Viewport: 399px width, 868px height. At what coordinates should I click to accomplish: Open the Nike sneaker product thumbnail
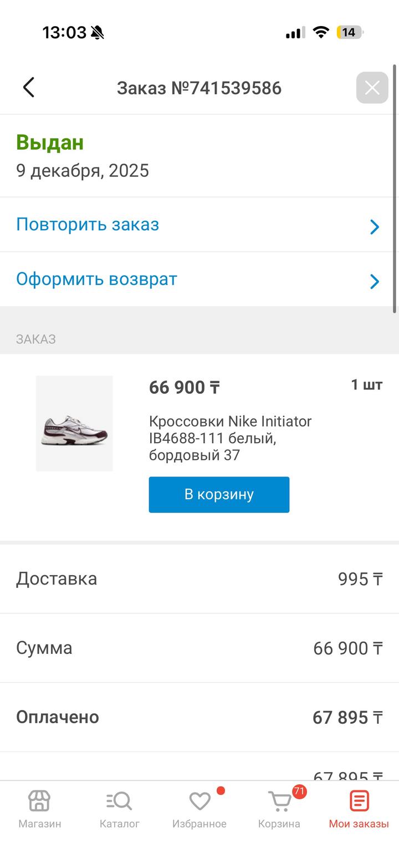(x=74, y=423)
